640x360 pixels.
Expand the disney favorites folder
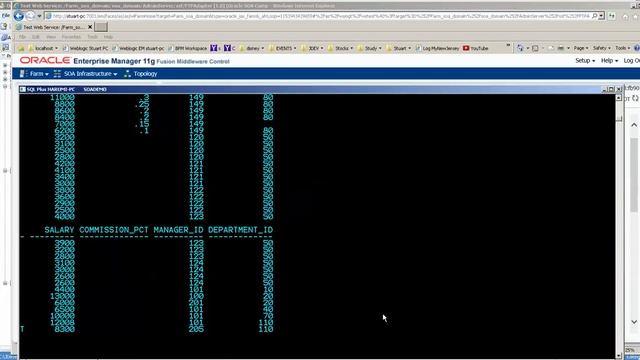(252, 48)
